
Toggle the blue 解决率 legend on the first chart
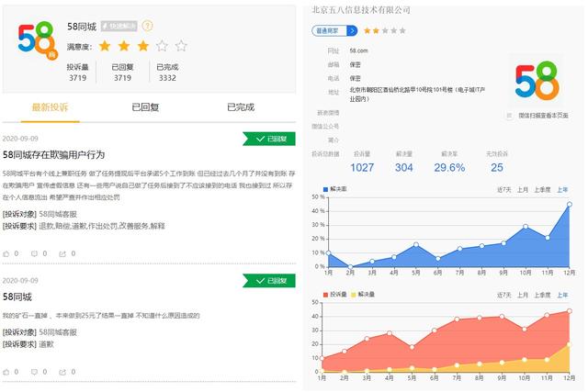point(334,189)
